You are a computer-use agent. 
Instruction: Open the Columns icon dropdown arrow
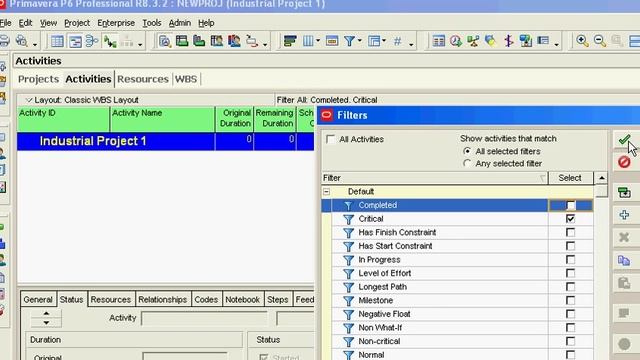(318, 41)
